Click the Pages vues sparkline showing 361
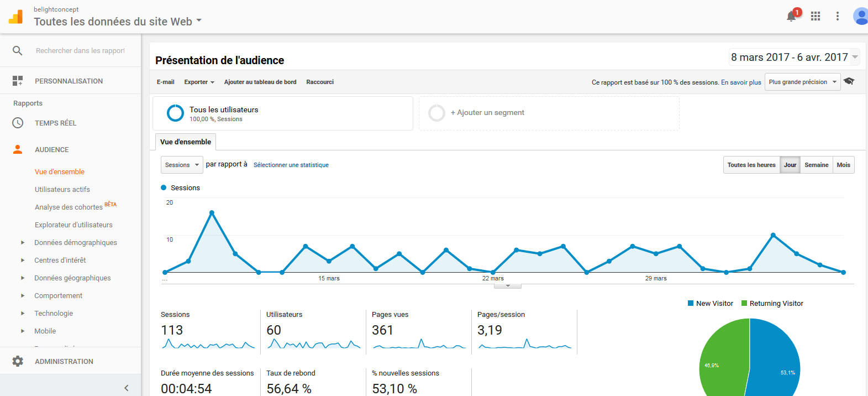 (419, 344)
